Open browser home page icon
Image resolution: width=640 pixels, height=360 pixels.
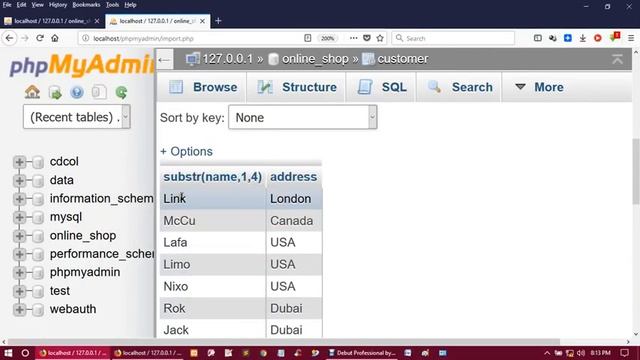coord(55,38)
